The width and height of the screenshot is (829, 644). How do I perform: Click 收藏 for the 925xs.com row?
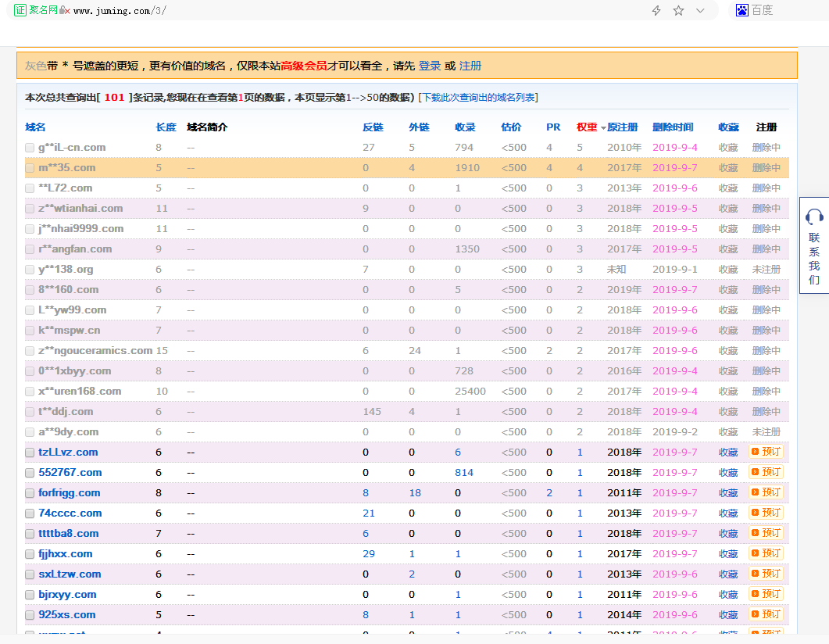tap(728, 614)
